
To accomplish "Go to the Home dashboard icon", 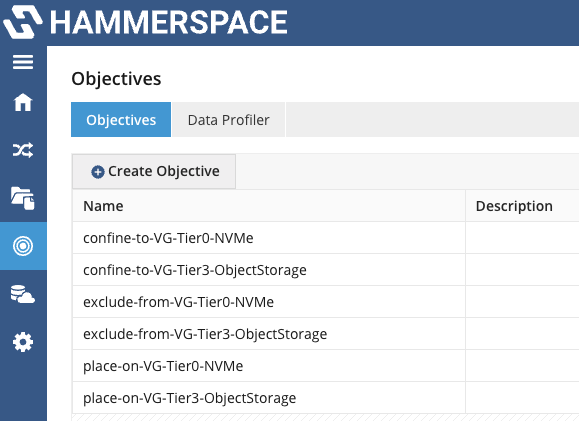I will (23, 102).
